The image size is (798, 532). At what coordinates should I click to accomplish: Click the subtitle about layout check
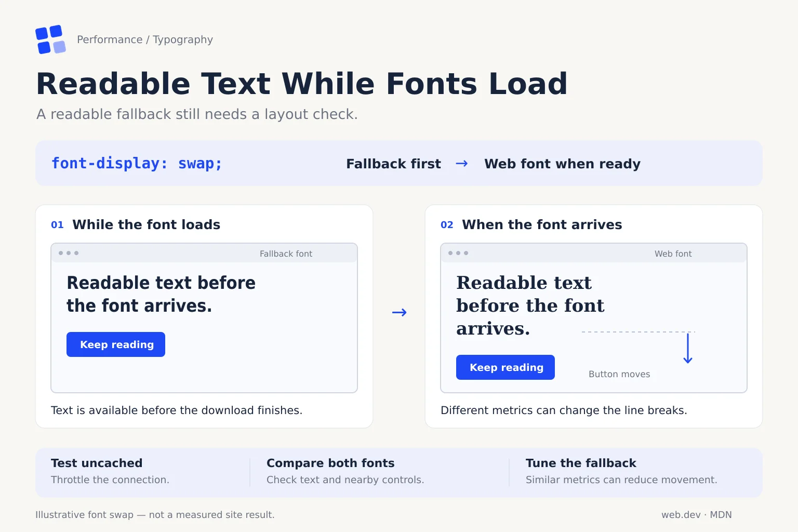[x=197, y=114]
